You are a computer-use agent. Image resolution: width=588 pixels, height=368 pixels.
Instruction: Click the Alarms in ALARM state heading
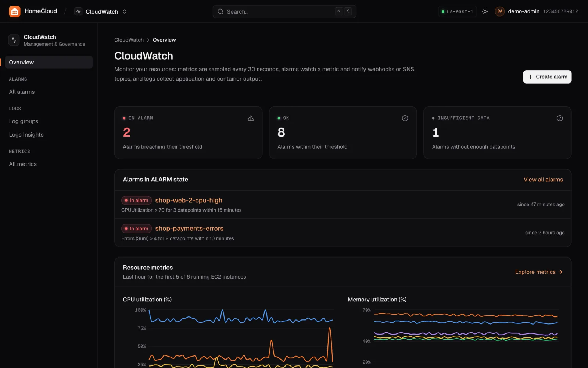(155, 180)
